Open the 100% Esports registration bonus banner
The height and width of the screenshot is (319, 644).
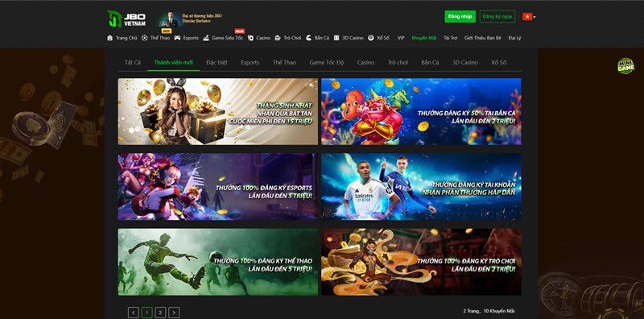[217, 187]
